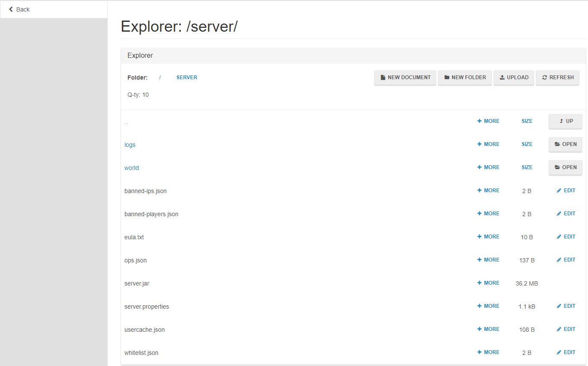588x366 pixels.
Task: Create a file with New Document
Action: click(x=405, y=77)
